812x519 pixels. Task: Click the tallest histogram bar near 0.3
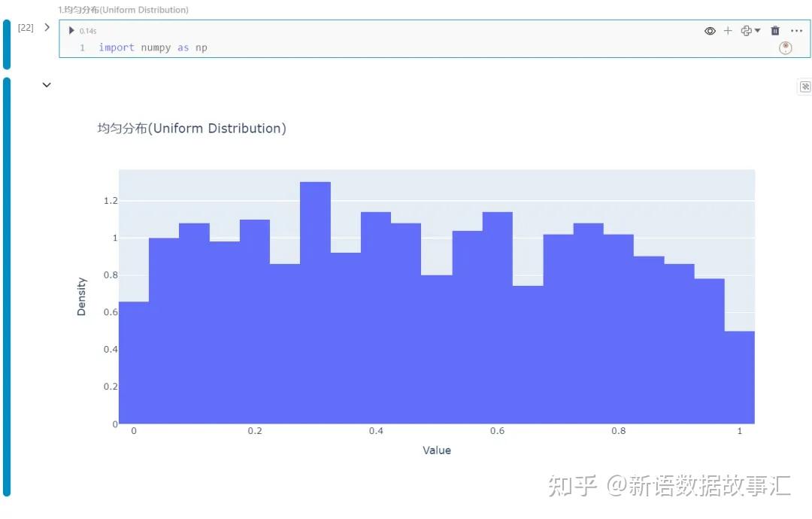coord(315,226)
